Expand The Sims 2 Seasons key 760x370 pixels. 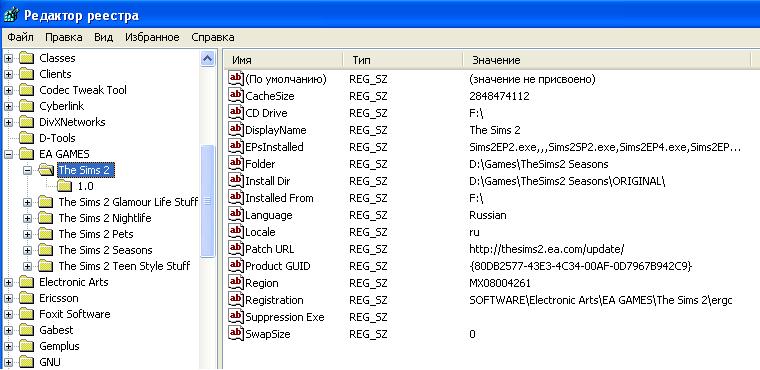click(28, 251)
